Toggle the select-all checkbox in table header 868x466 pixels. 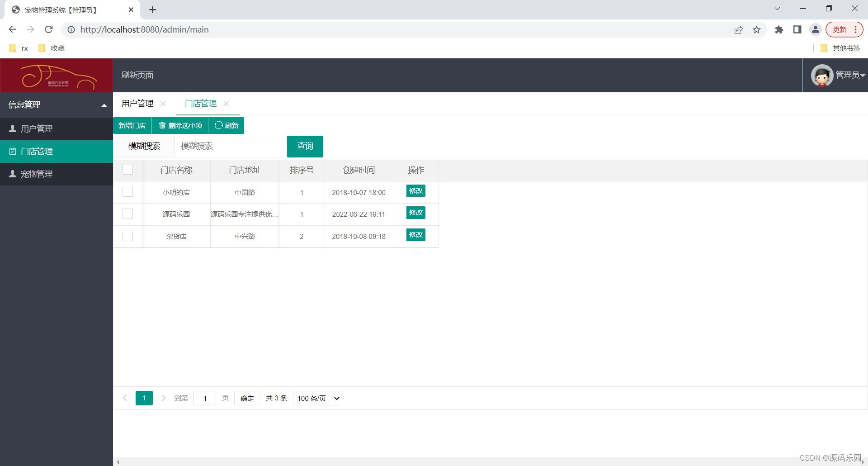click(128, 170)
